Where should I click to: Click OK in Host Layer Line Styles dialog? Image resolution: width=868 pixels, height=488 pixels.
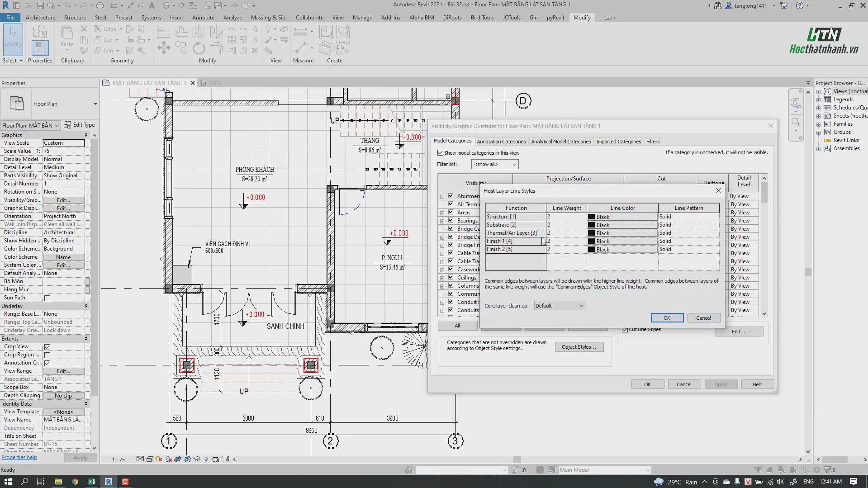pos(667,318)
